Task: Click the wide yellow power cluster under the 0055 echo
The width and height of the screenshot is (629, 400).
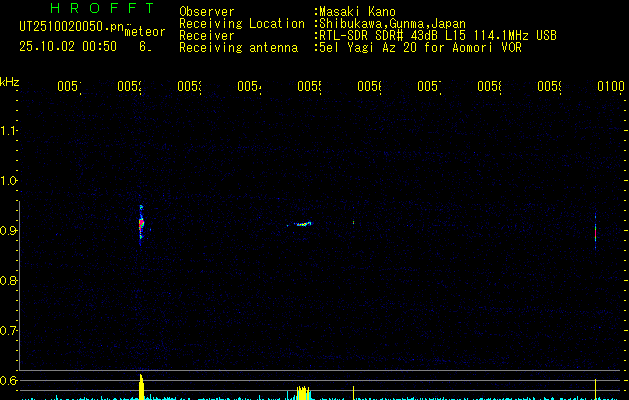Action: click(303, 393)
